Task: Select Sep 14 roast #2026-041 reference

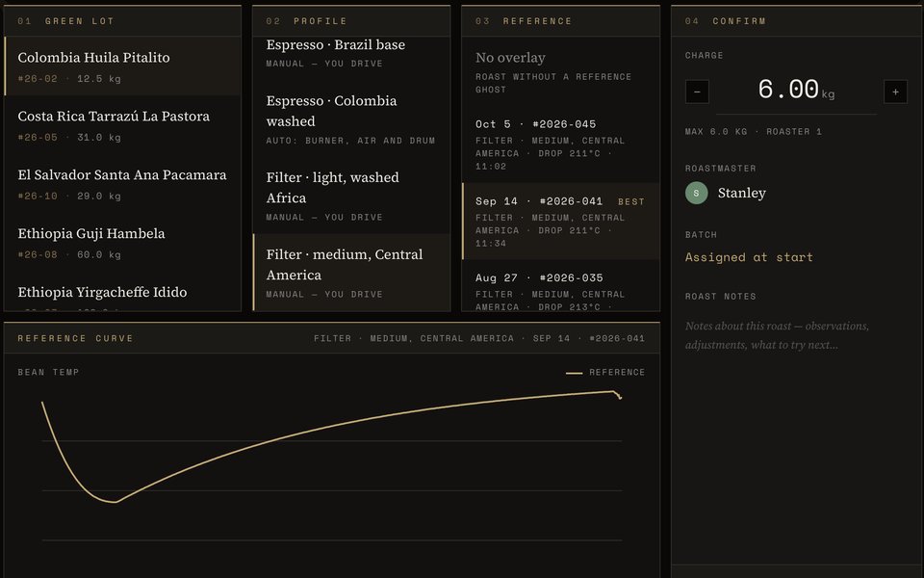Action: pyautogui.click(x=560, y=221)
